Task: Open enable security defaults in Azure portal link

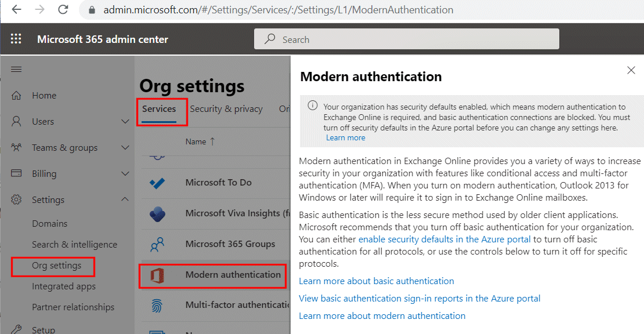Action: click(444, 239)
